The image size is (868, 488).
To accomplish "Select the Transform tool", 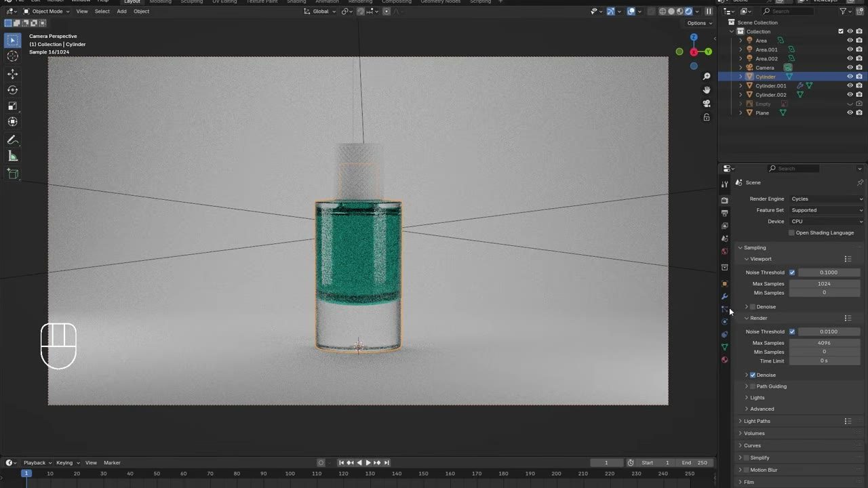I will [x=12, y=122].
